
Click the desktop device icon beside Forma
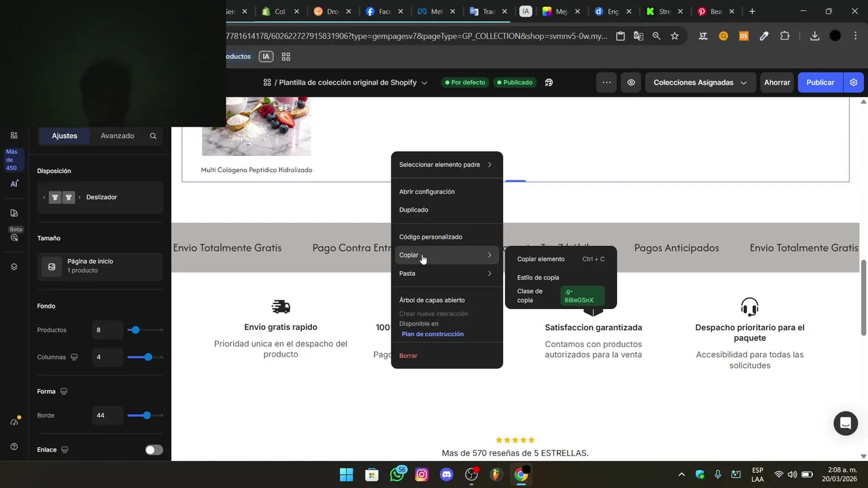[64, 391]
